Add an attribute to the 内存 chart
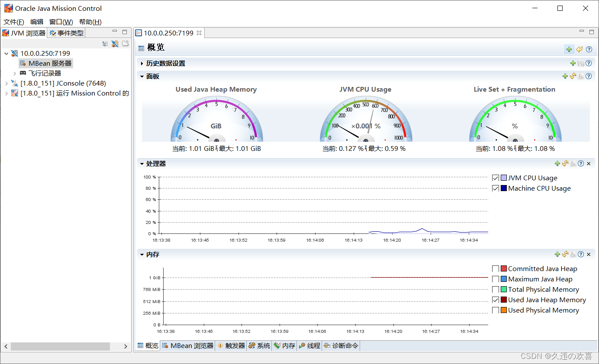 point(557,254)
